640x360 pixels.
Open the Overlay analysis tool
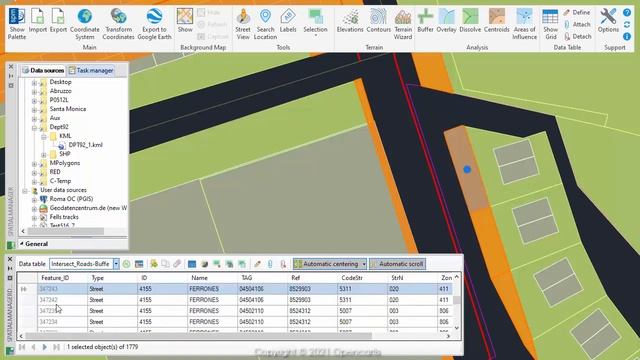coord(446,21)
